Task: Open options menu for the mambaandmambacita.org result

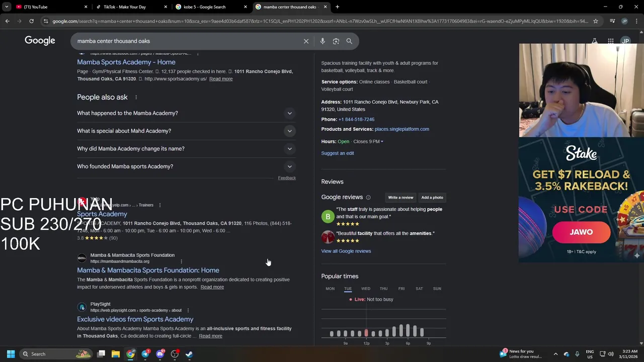Action: pos(181,261)
